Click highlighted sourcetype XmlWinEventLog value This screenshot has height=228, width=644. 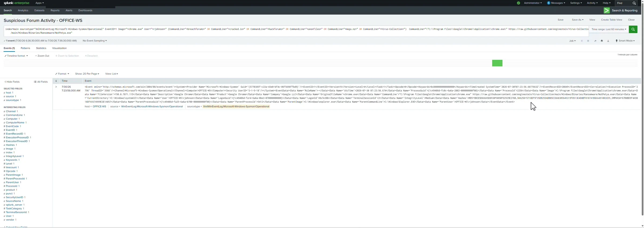point(236,106)
